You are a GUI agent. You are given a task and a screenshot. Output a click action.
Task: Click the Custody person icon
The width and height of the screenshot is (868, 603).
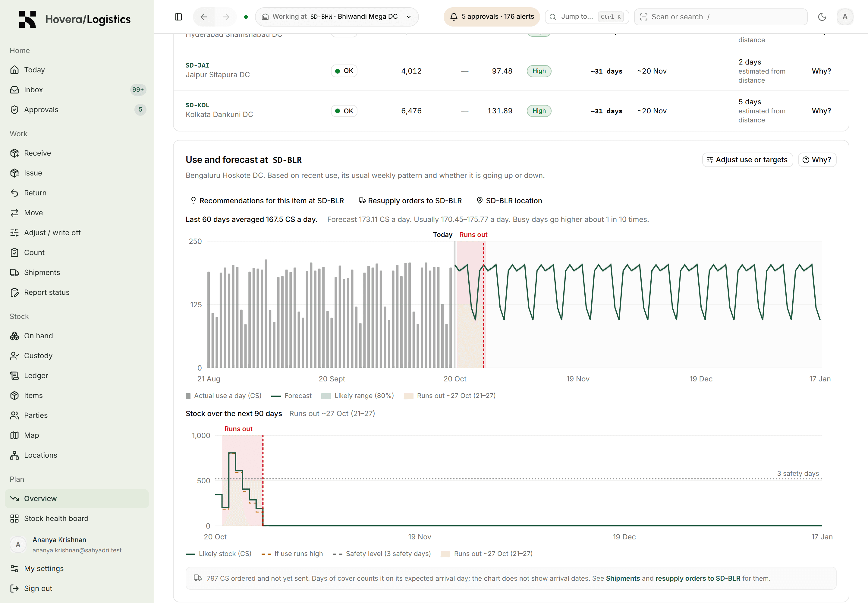coord(14,355)
